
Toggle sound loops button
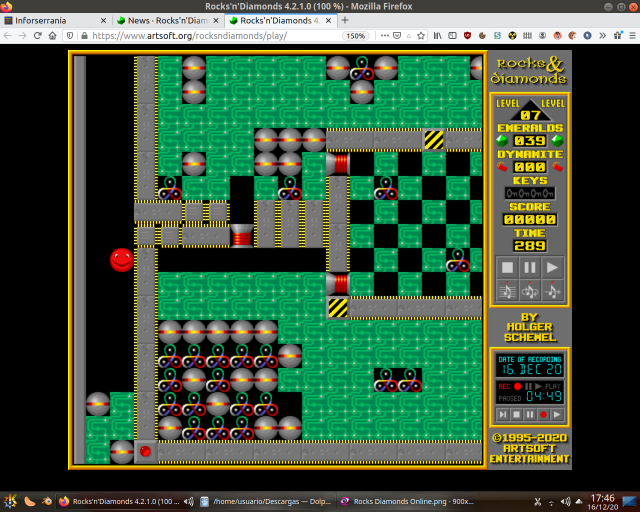point(530,290)
